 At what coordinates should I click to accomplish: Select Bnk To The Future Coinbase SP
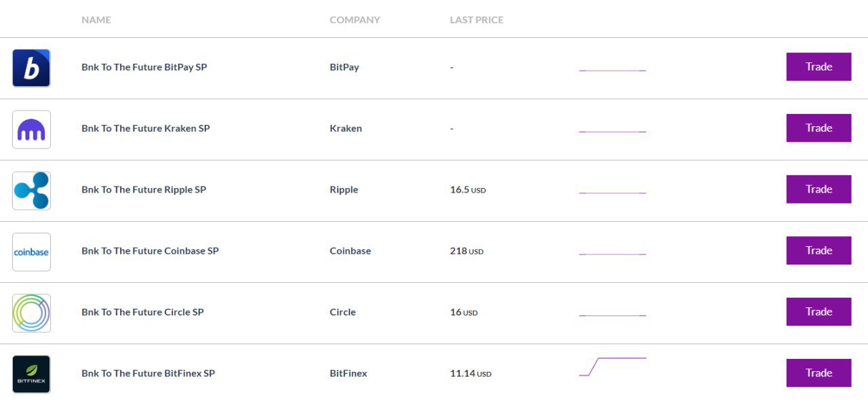pyautogui.click(x=150, y=251)
